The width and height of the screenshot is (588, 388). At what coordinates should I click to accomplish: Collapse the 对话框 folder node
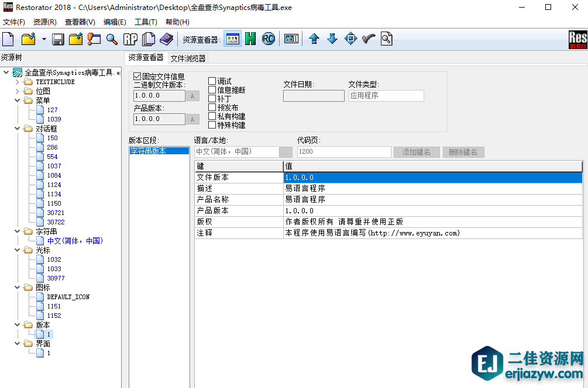(17, 129)
